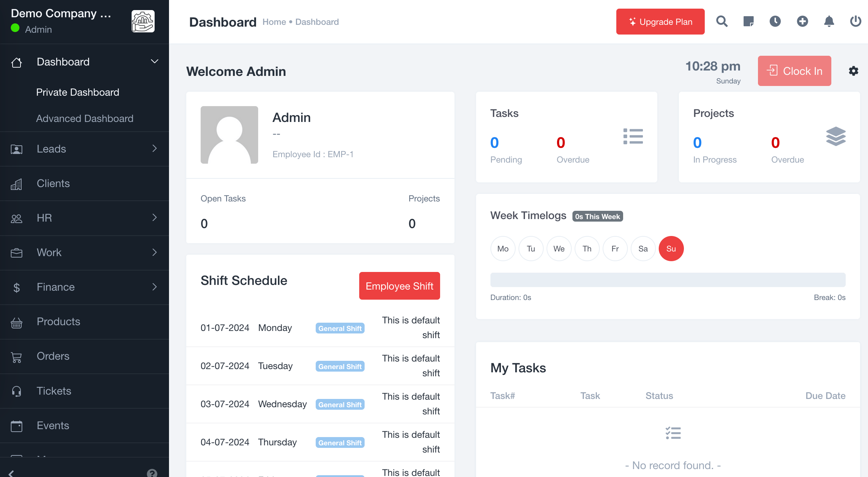
Task: Collapse the Dashboard sidebar menu
Action: [155, 62]
